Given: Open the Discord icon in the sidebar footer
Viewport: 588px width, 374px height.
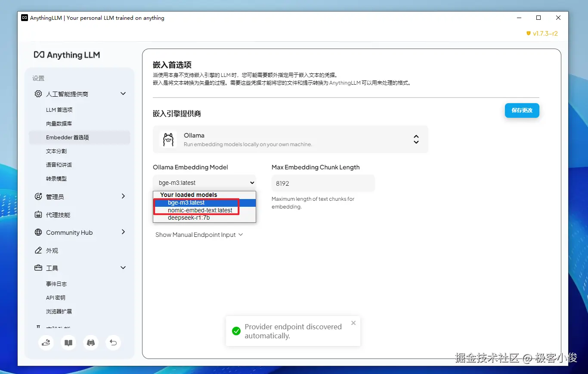Looking at the screenshot, I should click(x=91, y=343).
